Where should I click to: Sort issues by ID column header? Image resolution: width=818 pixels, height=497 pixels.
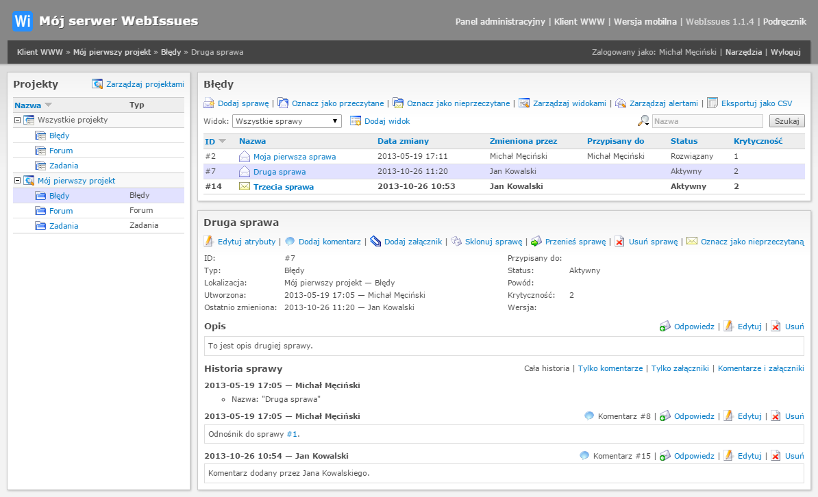pos(210,141)
